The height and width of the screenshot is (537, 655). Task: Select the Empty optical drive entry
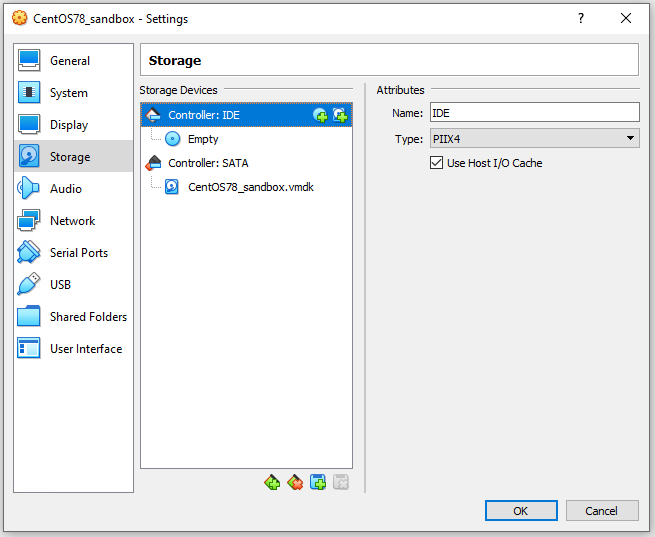(x=202, y=139)
